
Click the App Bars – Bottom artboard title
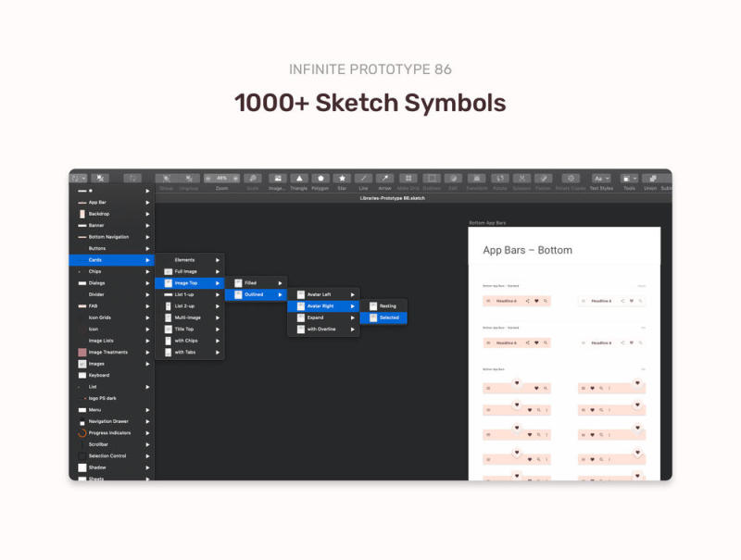[527, 250]
